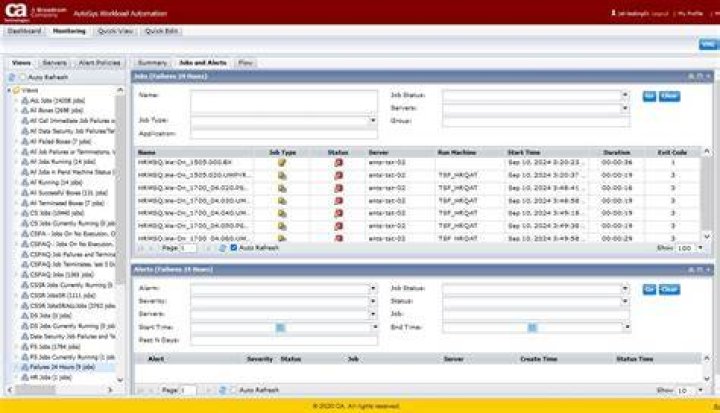
Task: Open the My Profile link
Action: click(x=691, y=13)
